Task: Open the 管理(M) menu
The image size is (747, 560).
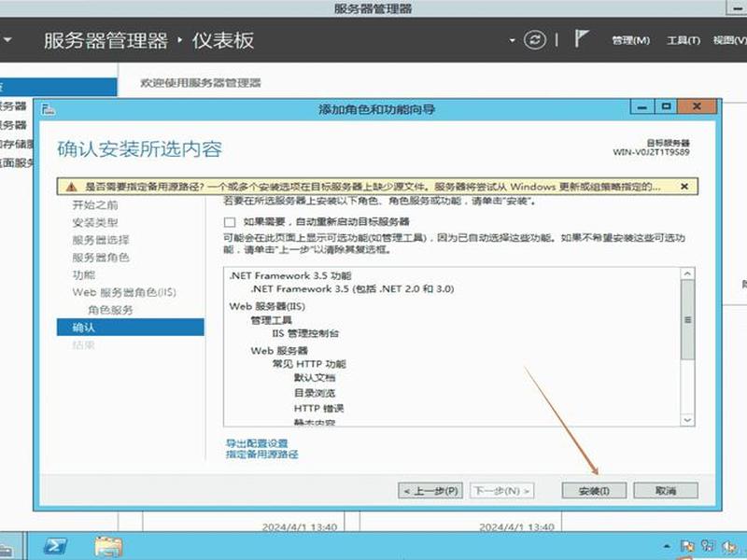Action: (x=631, y=40)
